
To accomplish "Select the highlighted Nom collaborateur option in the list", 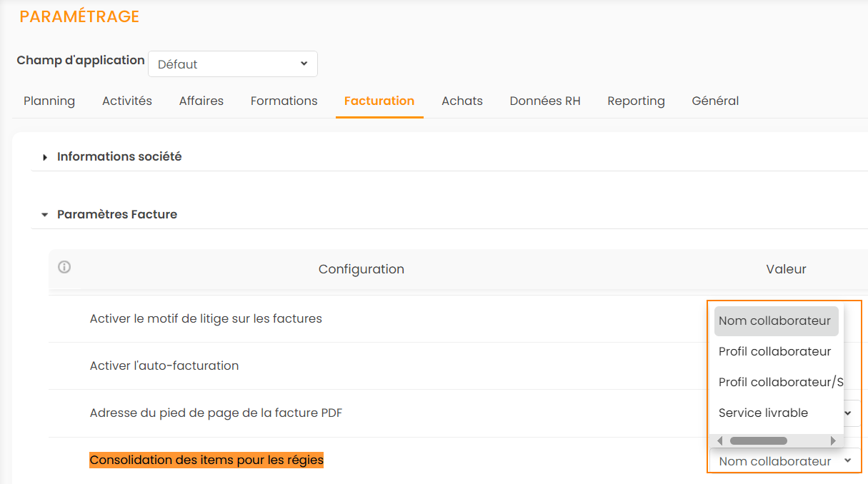I will [x=775, y=321].
